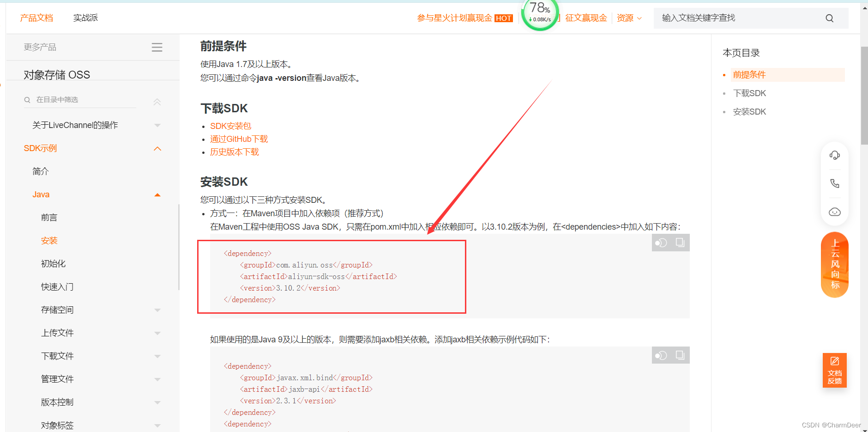Viewport: 868px width, 432px height.
Task: Collapse the SDK示例 section
Action: [157, 148]
